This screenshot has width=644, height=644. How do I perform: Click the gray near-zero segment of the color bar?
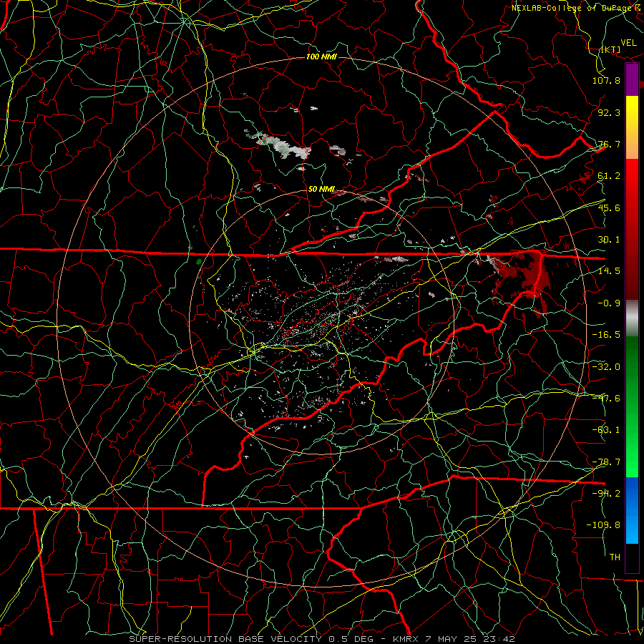(632, 318)
